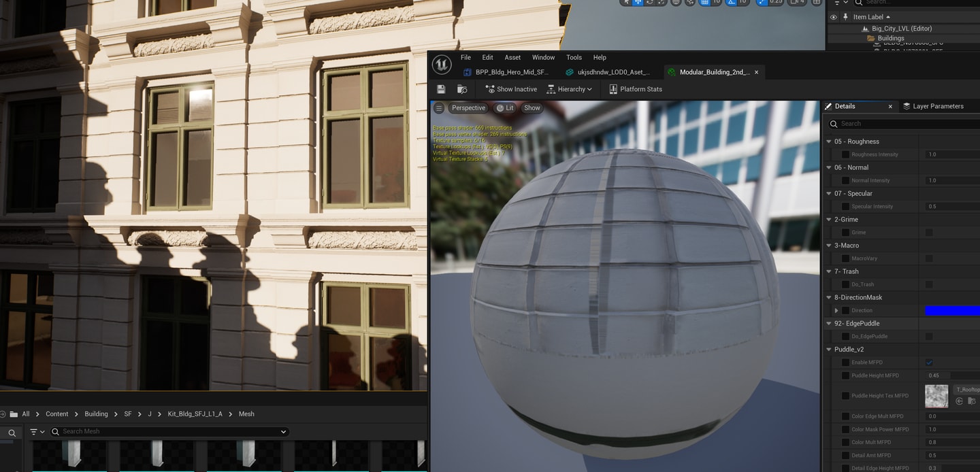The height and width of the screenshot is (472, 980).
Task: Enable the Roughness Intensity override checkbox
Action: (845, 154)
